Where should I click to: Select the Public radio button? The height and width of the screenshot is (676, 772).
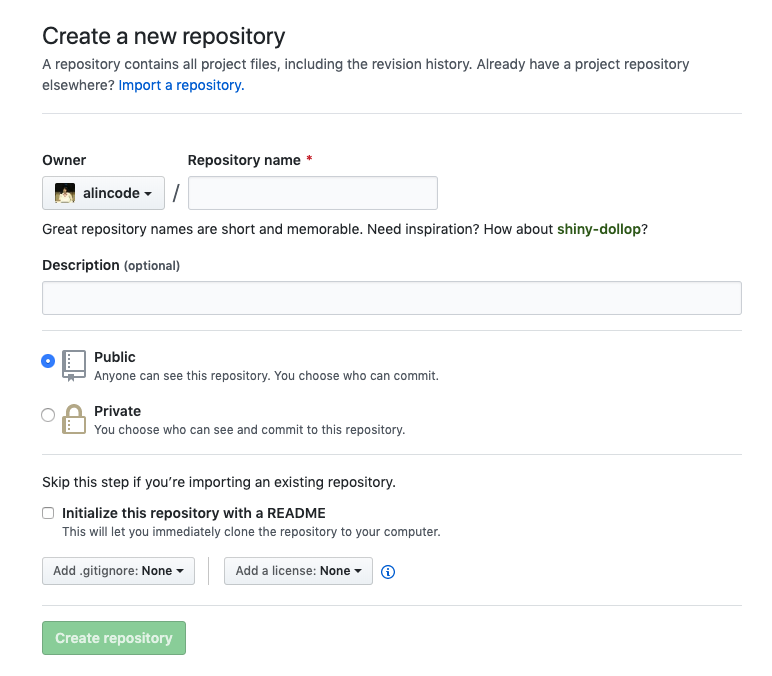point(48,361)
